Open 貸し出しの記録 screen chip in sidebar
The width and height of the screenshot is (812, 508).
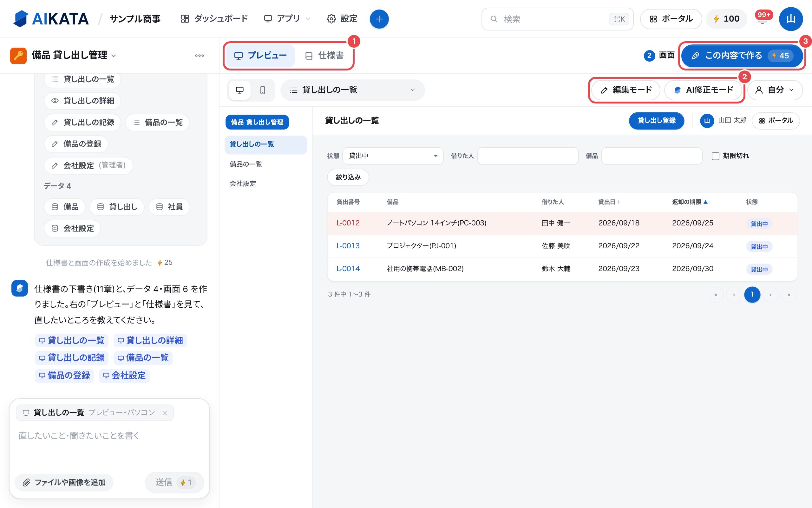tap(82, 122)
